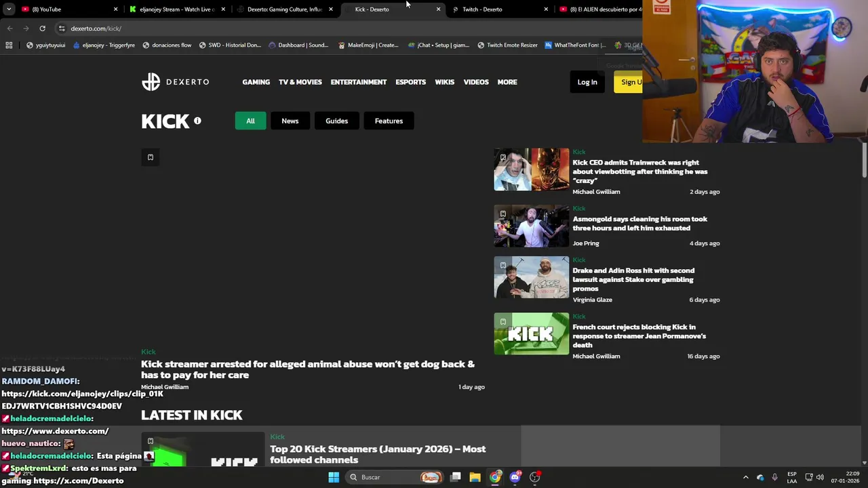Open the browser tab search dropdown arrow
Image resolution: width=868 pixels, height=488 pixels.
pos(9,9)
